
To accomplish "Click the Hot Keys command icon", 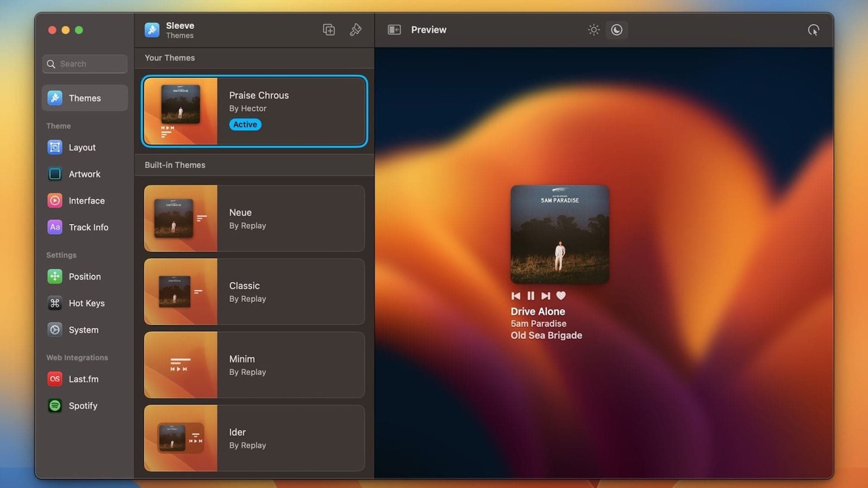I will [x=55, y=303].
